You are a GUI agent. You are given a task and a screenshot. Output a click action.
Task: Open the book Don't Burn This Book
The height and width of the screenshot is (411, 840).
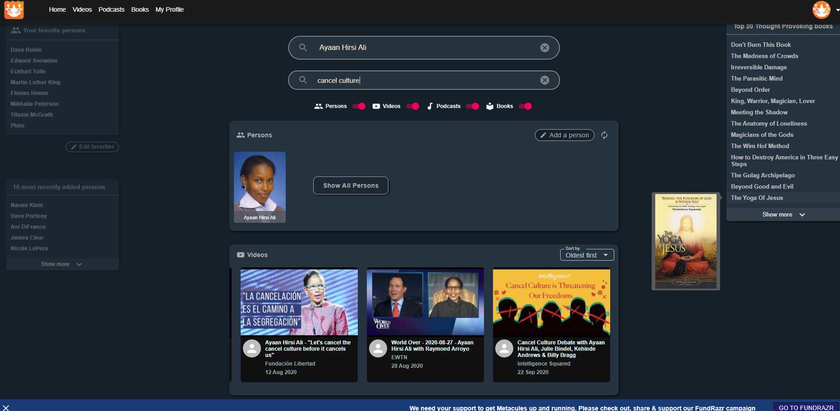tap(761, 44)
